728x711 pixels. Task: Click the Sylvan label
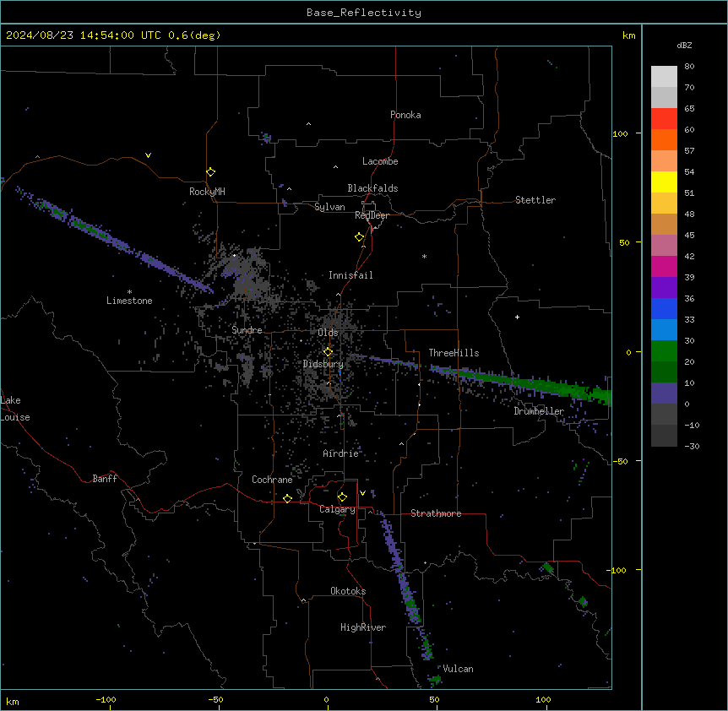(x=329, y=207)
